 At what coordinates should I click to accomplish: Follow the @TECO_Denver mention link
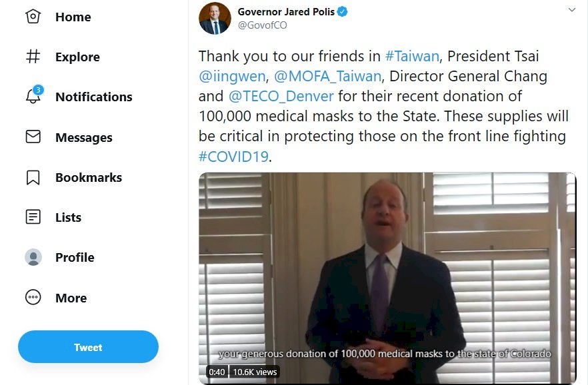(281, 96)
